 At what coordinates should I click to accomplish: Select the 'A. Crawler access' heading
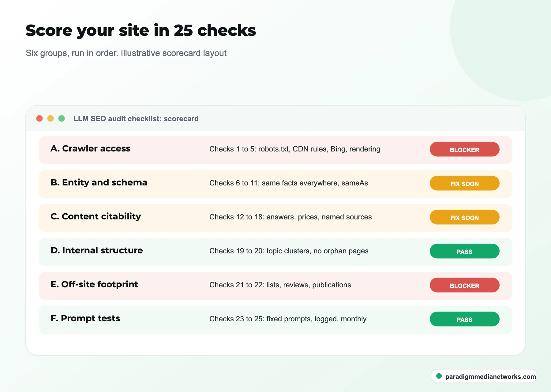click(90, 148)
